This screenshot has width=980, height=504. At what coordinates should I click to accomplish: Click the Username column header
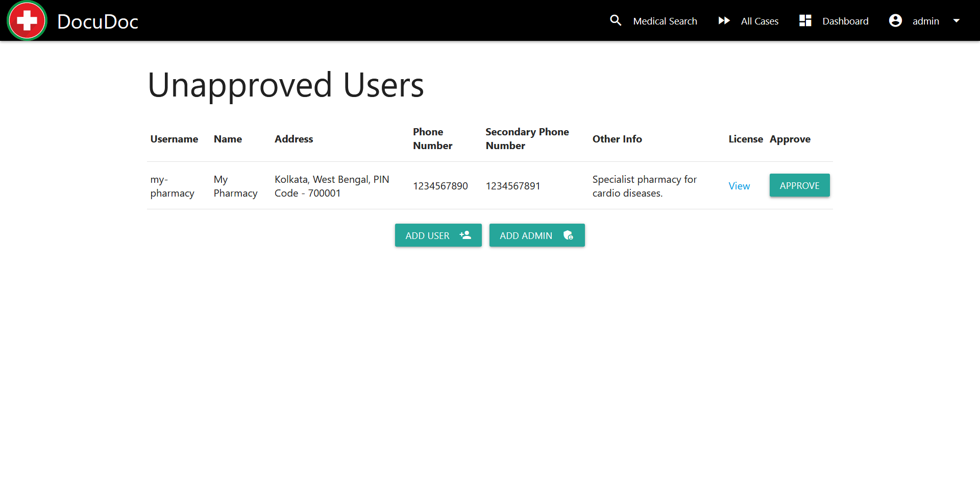[174, 139]
